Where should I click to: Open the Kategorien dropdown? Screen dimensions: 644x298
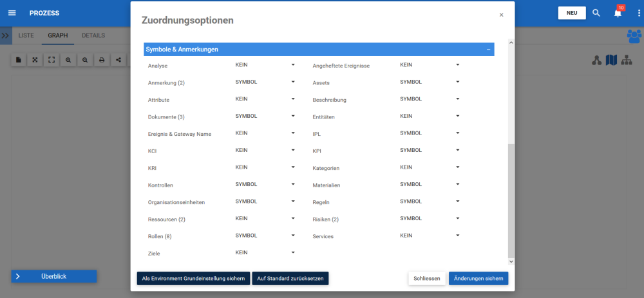(430, 167)
